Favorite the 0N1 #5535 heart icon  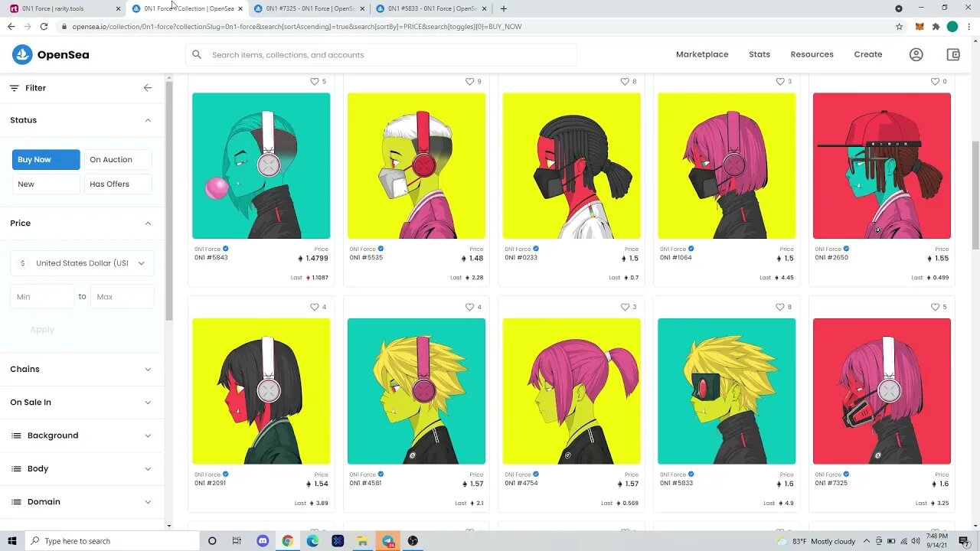pyautogui.click(x=469, y=81)
